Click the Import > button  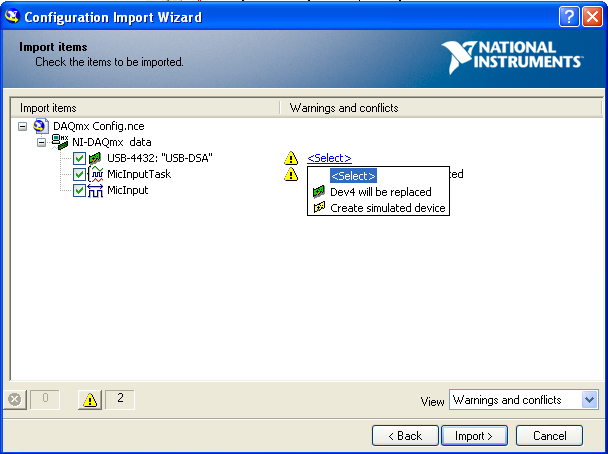[474, 436]
